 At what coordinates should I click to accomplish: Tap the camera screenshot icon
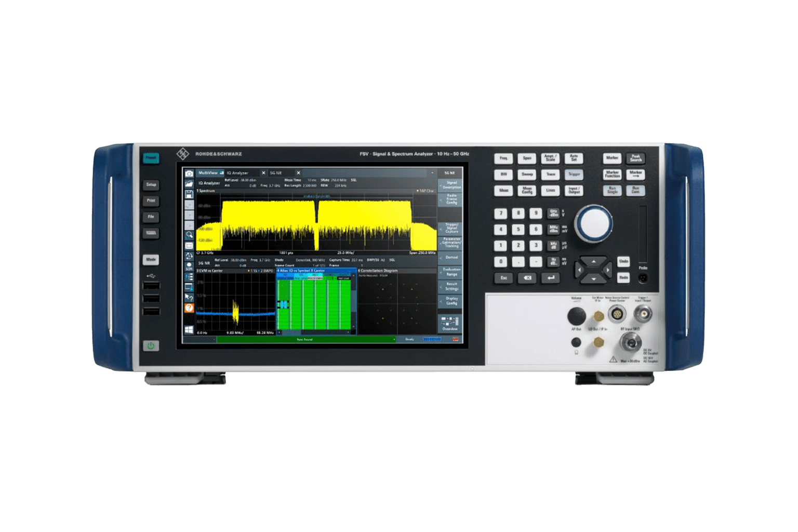[x=189, y=174]
